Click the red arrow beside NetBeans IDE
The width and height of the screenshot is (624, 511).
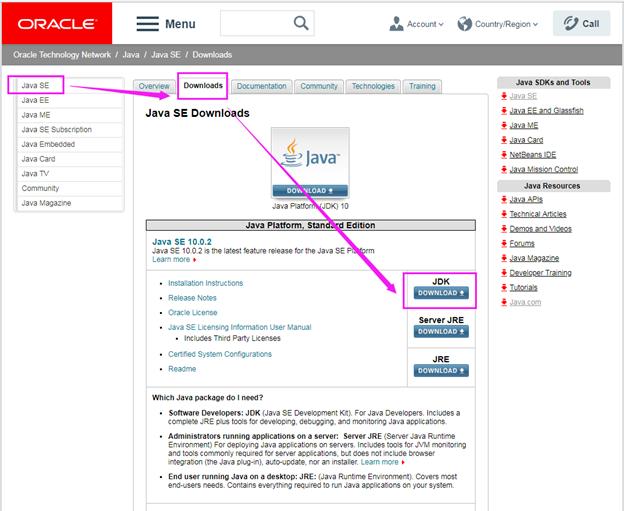click(x=504, y=155)
